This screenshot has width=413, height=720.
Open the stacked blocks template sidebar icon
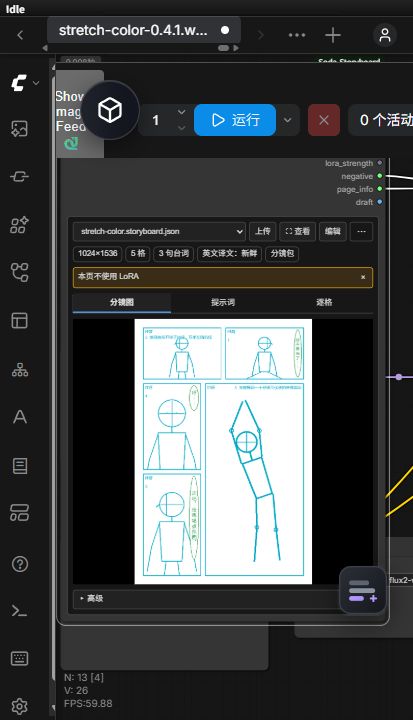(19, 513)
